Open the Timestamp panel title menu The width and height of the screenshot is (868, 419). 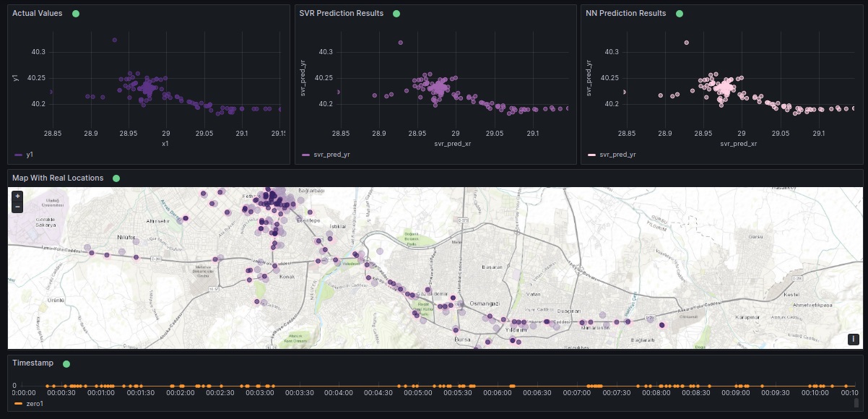tap(32, 363)
